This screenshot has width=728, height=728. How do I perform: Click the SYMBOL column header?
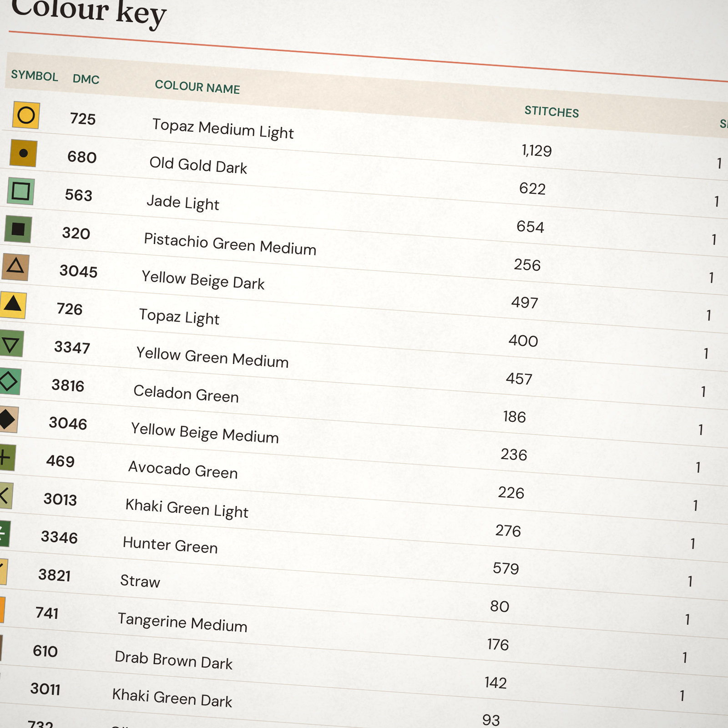pyautogui.click(x=35, y=76)
